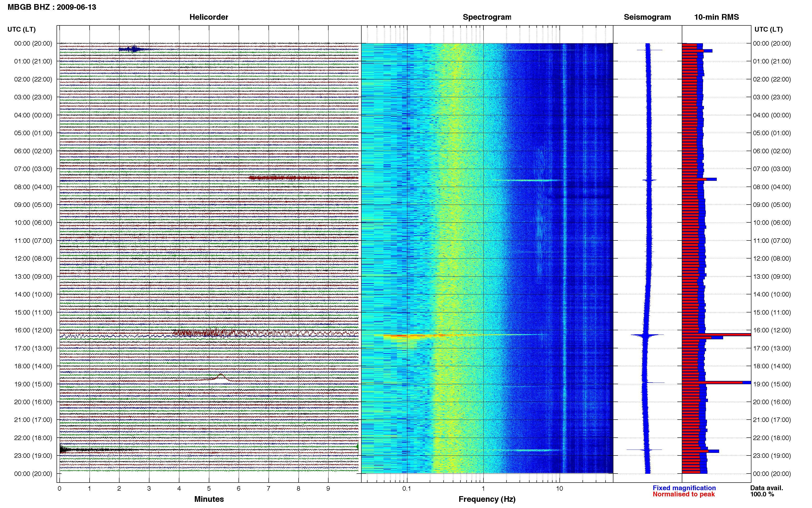Click the '100.0 %' availability value
Image resolution: width=812 pixels, height=508 pixels.
[x=762, y=494]
